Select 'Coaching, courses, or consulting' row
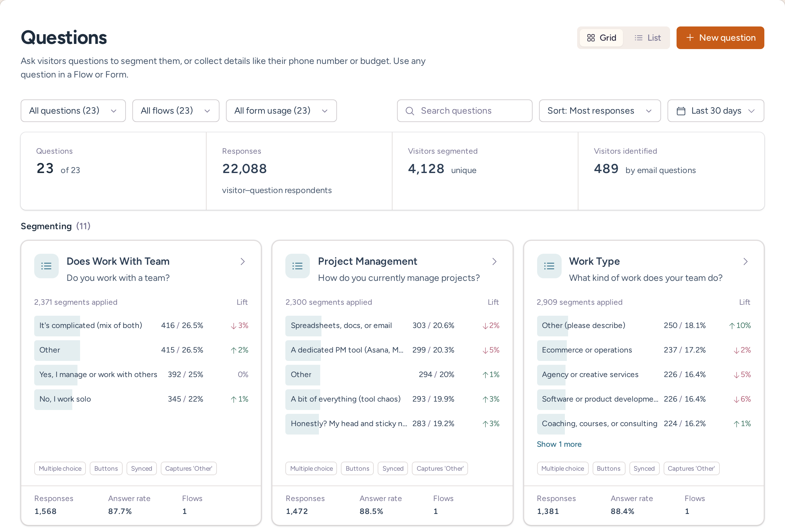785x532 pixels. click(644, 424)
